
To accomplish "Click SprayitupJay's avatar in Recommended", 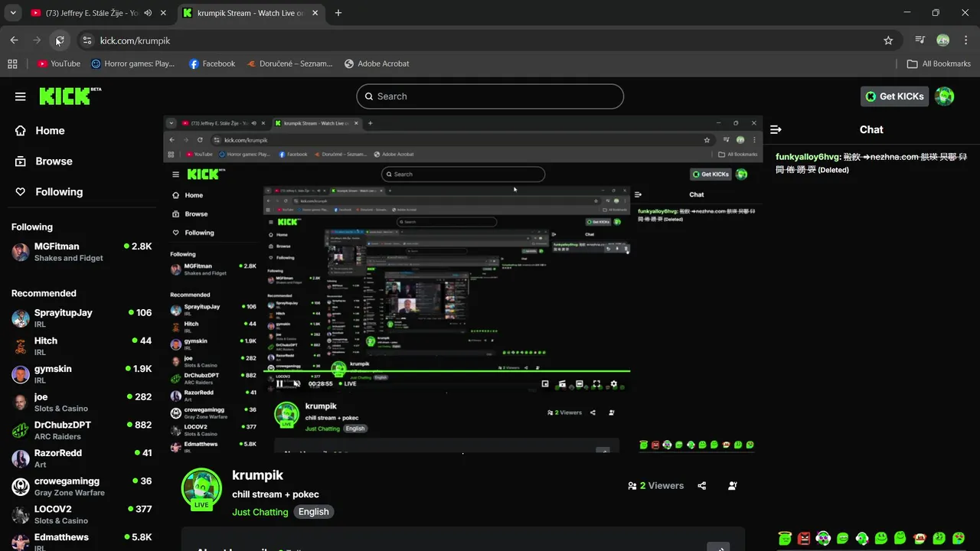I will [21, 318].
